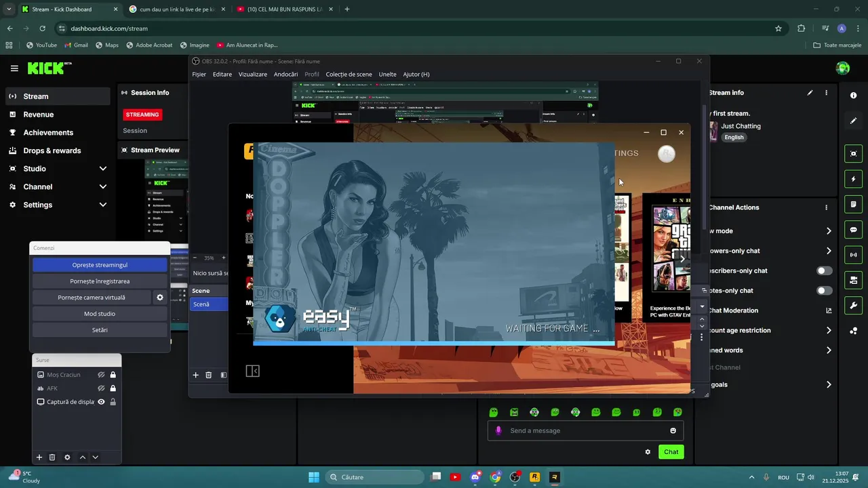
Task: Click the wrench tools icon in right rail
Action: click(854, 305)
